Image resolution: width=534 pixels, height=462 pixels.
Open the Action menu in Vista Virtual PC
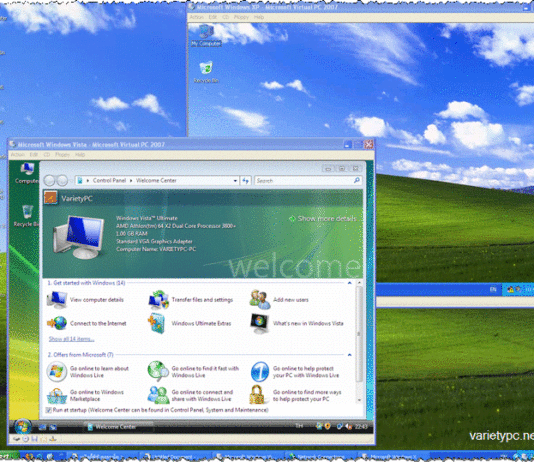pos(17,155)
